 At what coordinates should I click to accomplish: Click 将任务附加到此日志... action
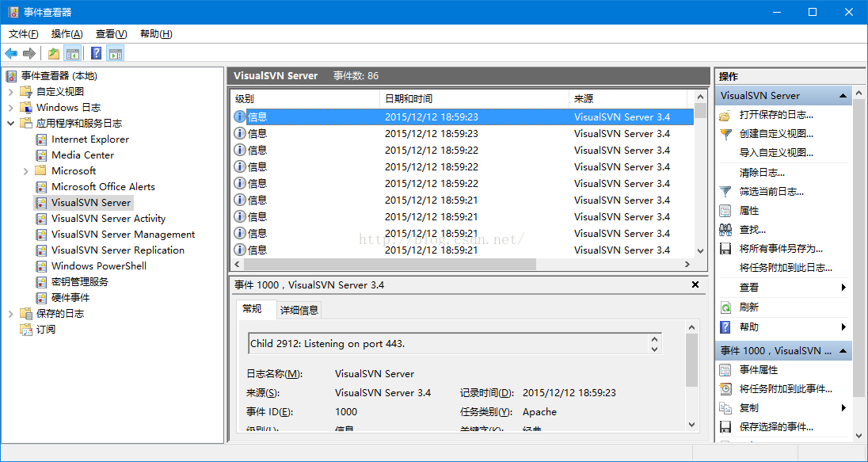tap(786, 268)
